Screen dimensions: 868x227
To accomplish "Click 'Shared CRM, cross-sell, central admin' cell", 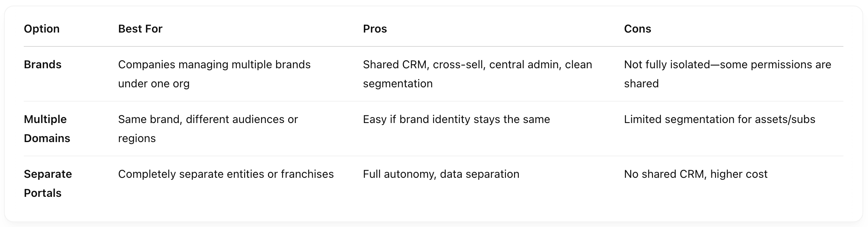I will click(478, 74).
